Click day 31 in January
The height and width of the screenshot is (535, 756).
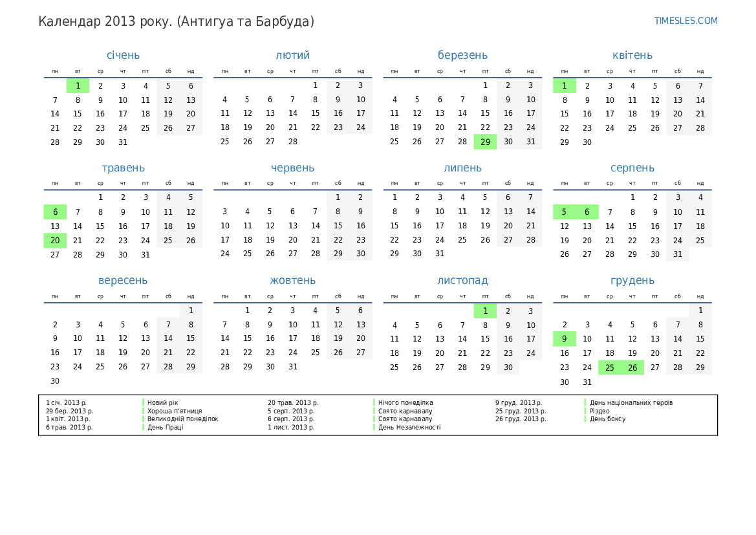click(x=123, y=142)
